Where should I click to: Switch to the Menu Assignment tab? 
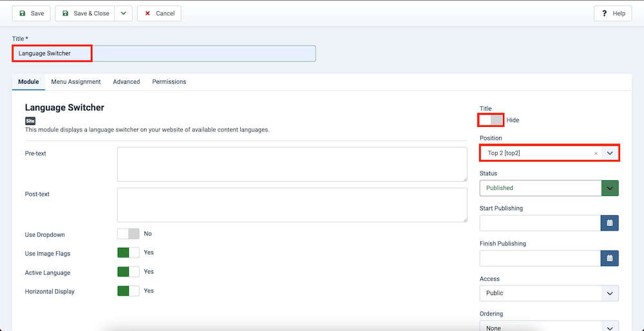coord(76,82)
